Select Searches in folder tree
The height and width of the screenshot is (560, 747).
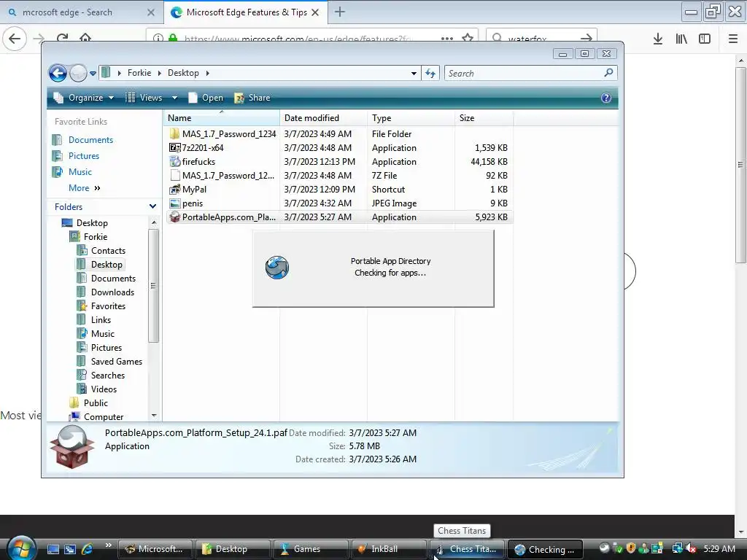108,376
